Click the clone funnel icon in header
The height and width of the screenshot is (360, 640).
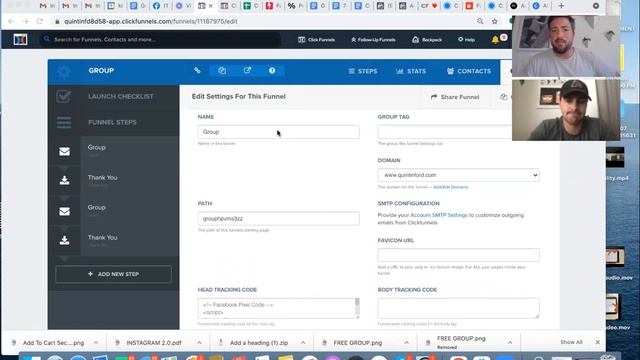click(222, 71)
